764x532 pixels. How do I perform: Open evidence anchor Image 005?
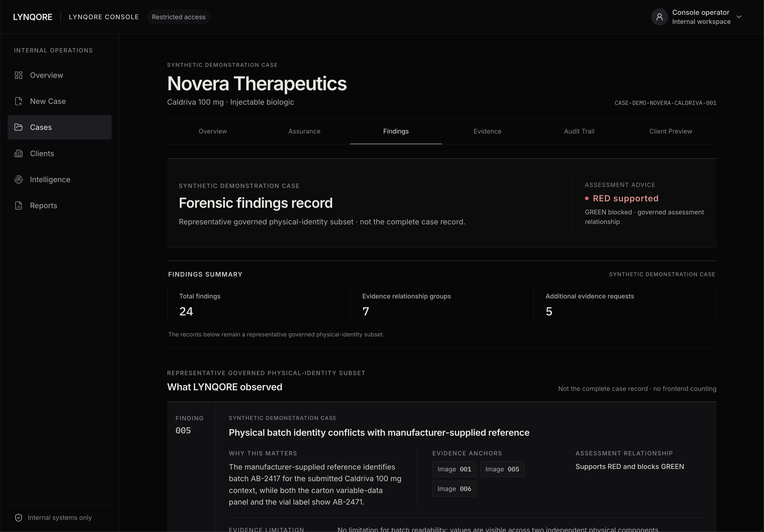click(x=502, y=469)
